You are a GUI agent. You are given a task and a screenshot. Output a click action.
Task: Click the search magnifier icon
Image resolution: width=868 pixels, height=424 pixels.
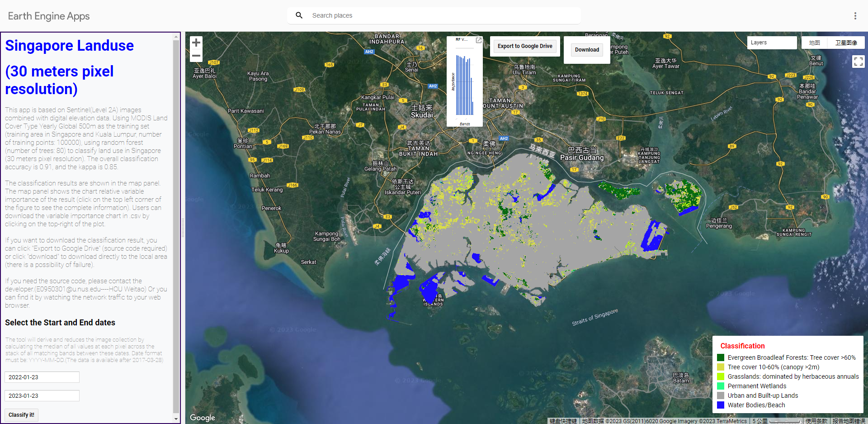click(299, 15)
